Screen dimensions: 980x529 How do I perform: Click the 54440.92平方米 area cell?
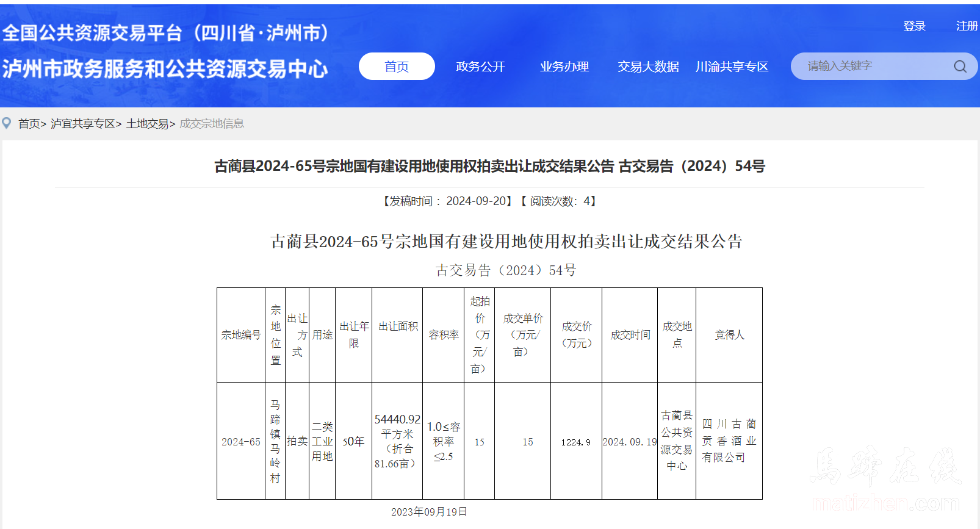click(x=398, y=442)
